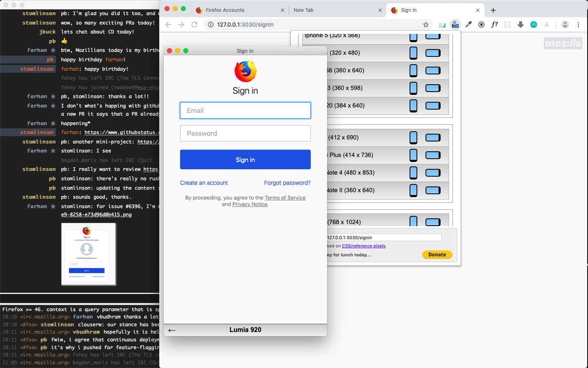Image resolution: width=588 pixels, height=368 pixels.
Task: Click the forward navigation arrow in Chrome
Action: [x=181, y=25]
